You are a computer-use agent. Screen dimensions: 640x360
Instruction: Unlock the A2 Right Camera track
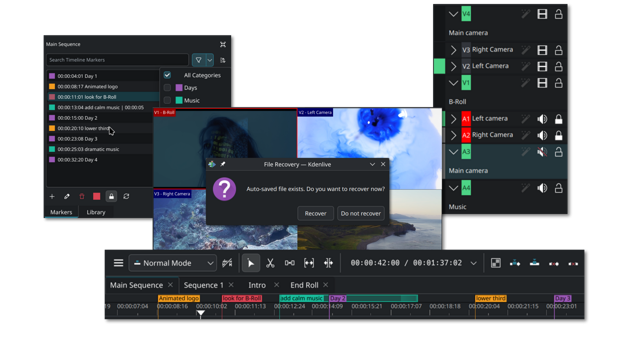pos(558,135)
